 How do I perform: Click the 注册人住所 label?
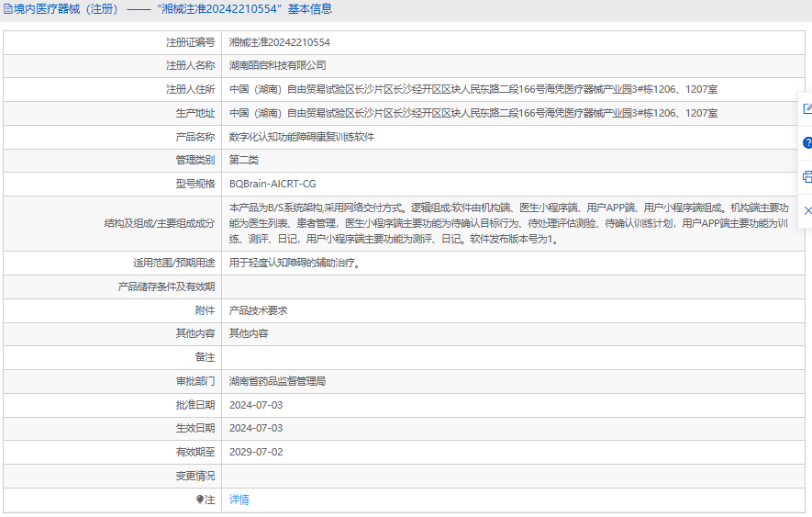(190, 89)
